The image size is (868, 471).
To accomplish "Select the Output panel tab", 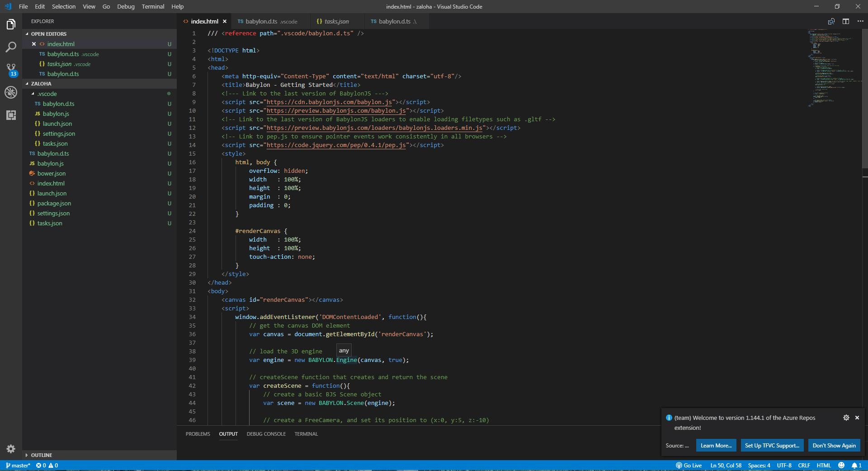I will (x=228, y=434).
